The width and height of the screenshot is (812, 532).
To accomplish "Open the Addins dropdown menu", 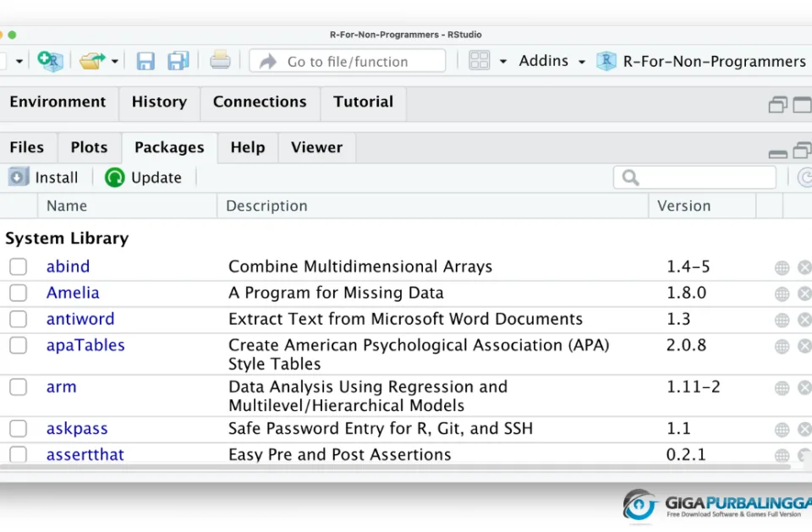I will [x=552, y=61].
